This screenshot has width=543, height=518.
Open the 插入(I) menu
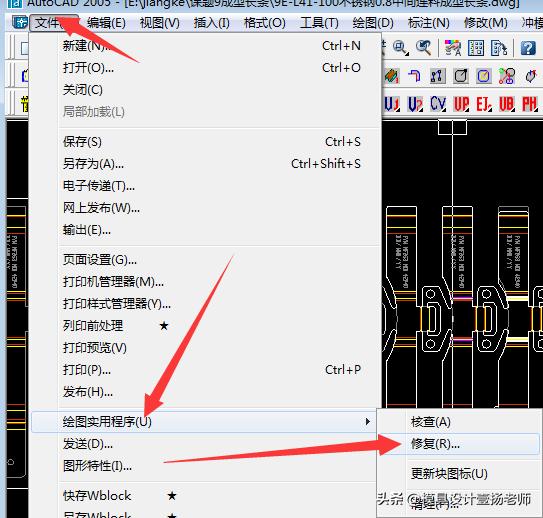click(212, 23)
